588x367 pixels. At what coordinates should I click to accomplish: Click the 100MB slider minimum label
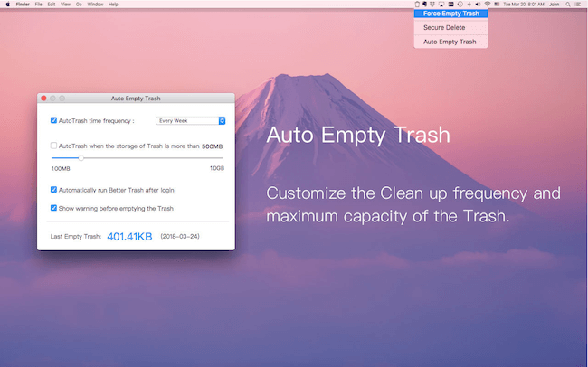61,169
